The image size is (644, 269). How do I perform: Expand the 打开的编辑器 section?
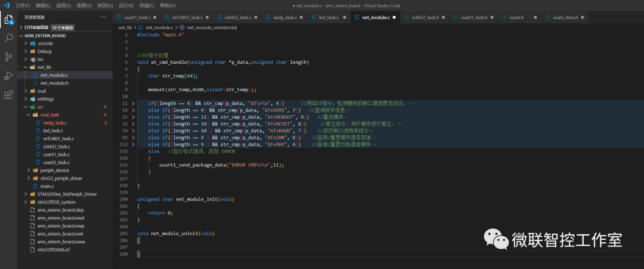click(36, 27)
